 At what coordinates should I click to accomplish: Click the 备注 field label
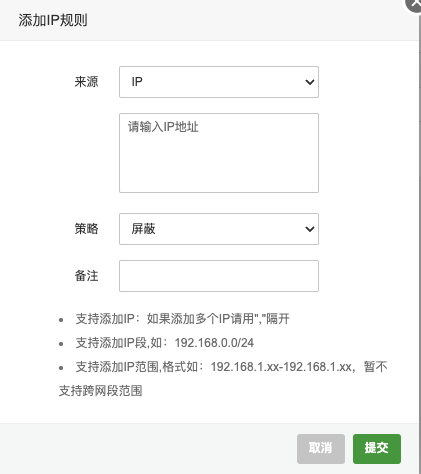(x=86, y=276)
